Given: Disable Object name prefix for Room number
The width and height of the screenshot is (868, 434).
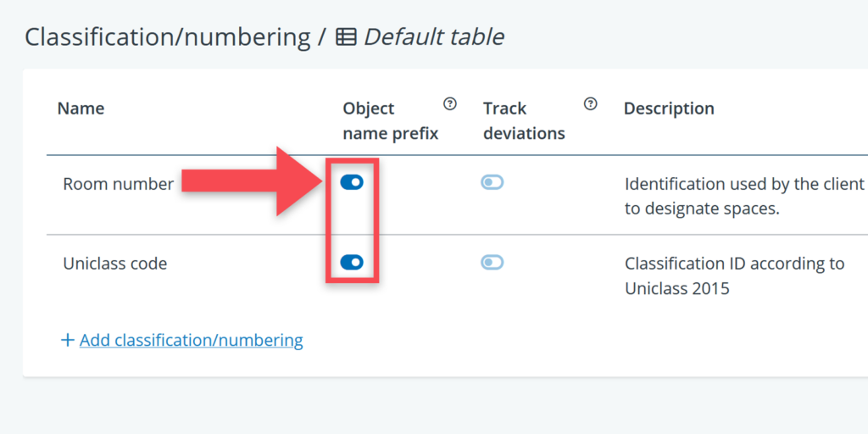Looking at the screenshot, I should tap(352, 182).
